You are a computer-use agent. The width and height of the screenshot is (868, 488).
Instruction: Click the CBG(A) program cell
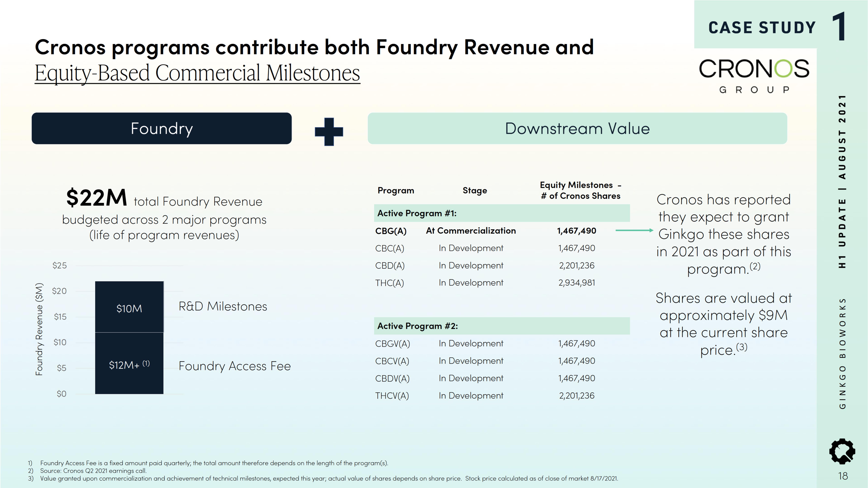[391, 231]
